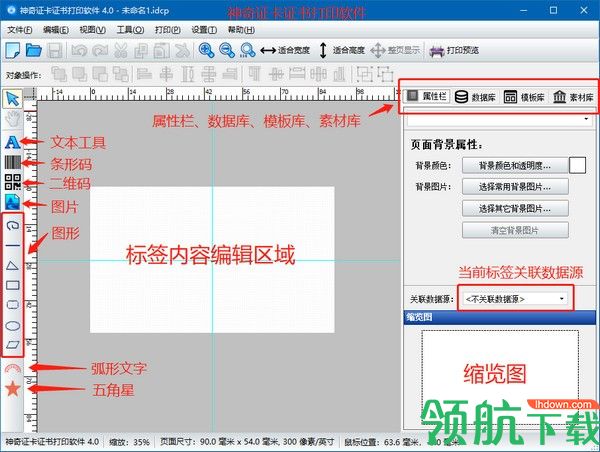Select the triangle shape tool

coord(13,265)
